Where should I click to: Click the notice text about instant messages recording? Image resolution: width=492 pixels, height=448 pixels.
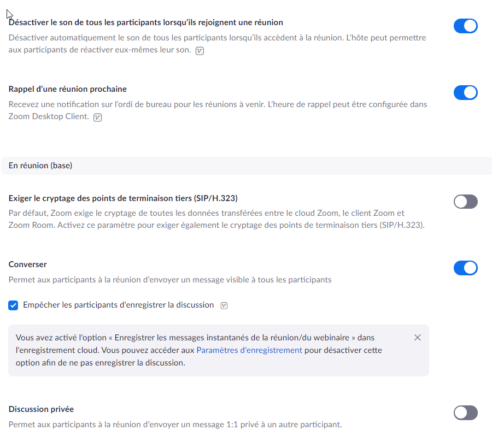pyautogui.click(x=195, y=338)
